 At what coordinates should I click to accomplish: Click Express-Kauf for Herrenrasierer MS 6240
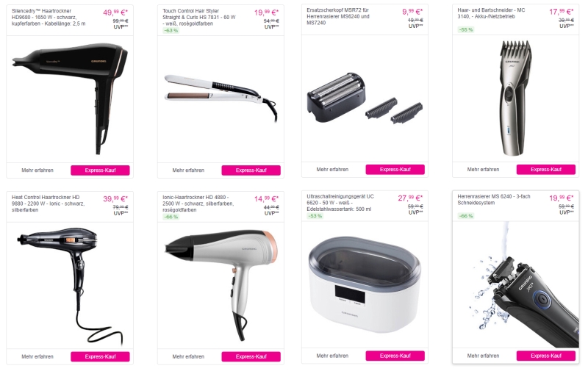545,356
